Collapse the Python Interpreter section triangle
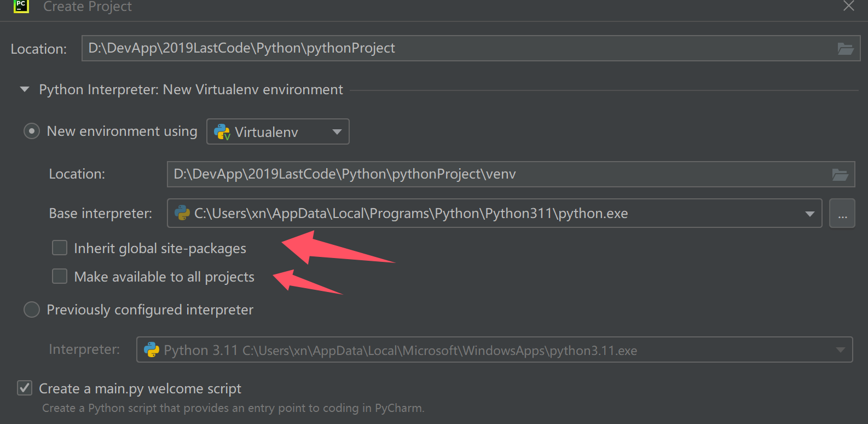This screenshot has width=868, height=424. [25, 89]
